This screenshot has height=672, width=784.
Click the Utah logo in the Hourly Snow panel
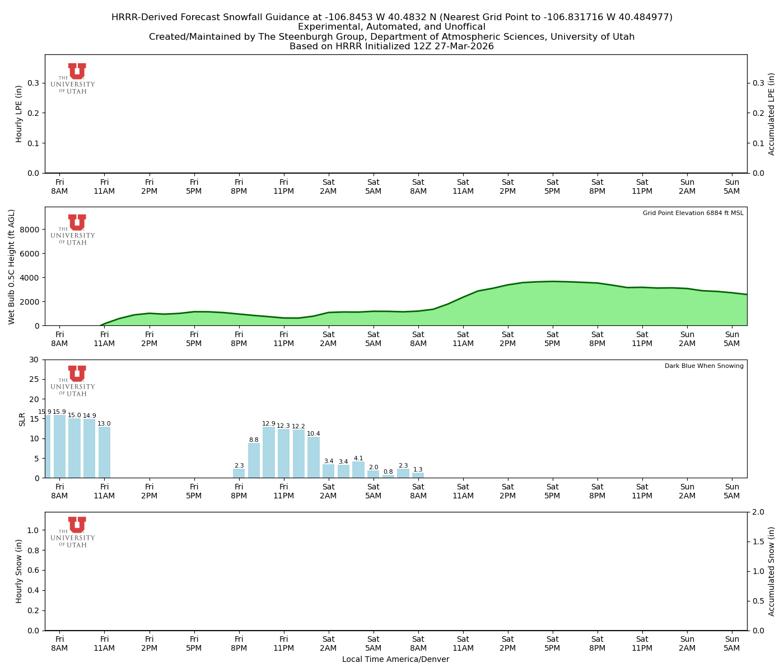[73, 532]
